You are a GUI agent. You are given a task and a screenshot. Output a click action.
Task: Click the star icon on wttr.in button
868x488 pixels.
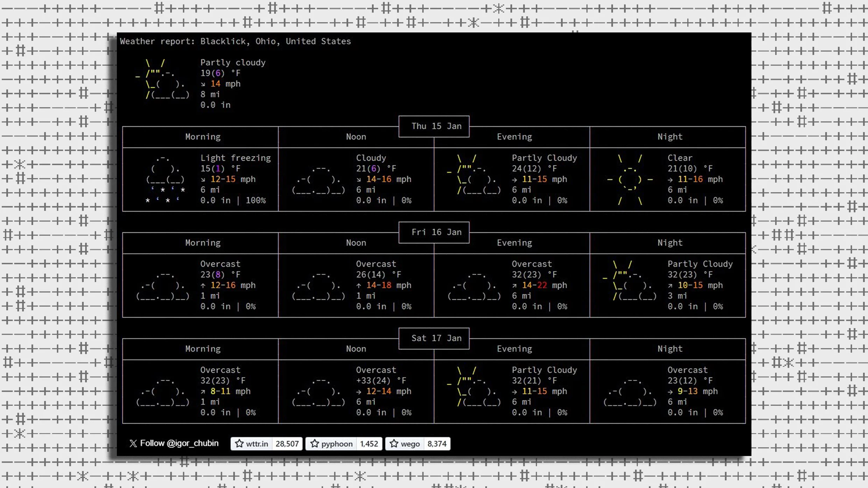239,444
